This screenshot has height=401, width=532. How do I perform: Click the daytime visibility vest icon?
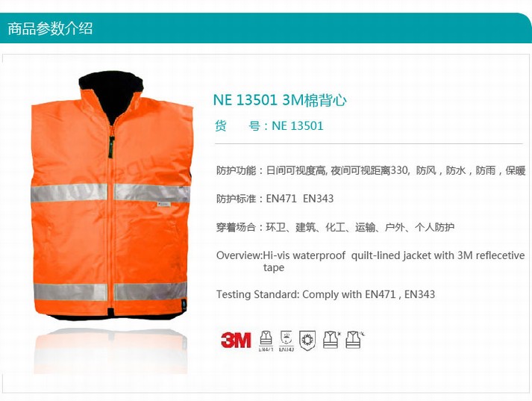tap(331, 340)
